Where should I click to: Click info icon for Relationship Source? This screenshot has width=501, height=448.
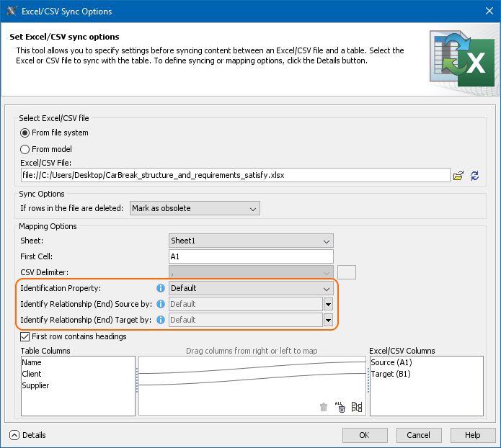click(x=161, y=304)
